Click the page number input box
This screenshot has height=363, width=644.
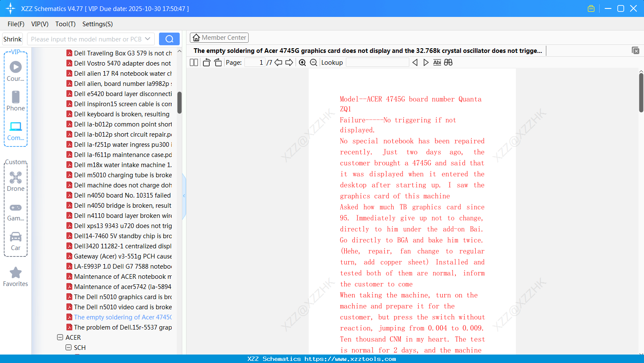[255, 62]
